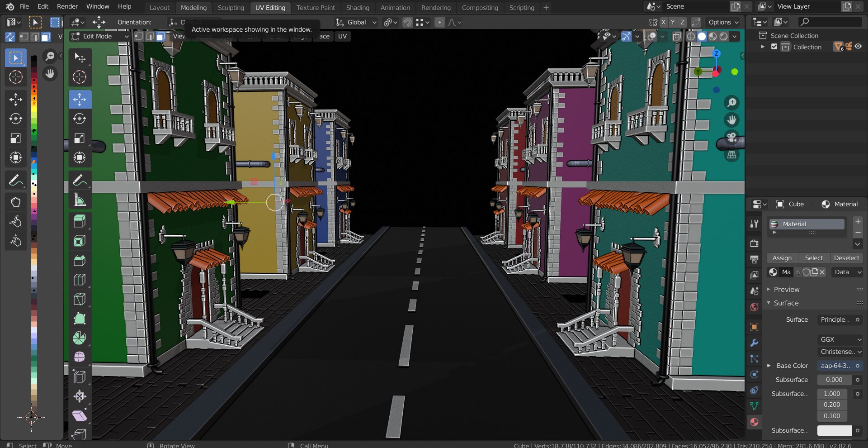The width and height of the screenshot is (868, 448).
Task: Open the GGX distribution dropdown
Action: point(840,339)
